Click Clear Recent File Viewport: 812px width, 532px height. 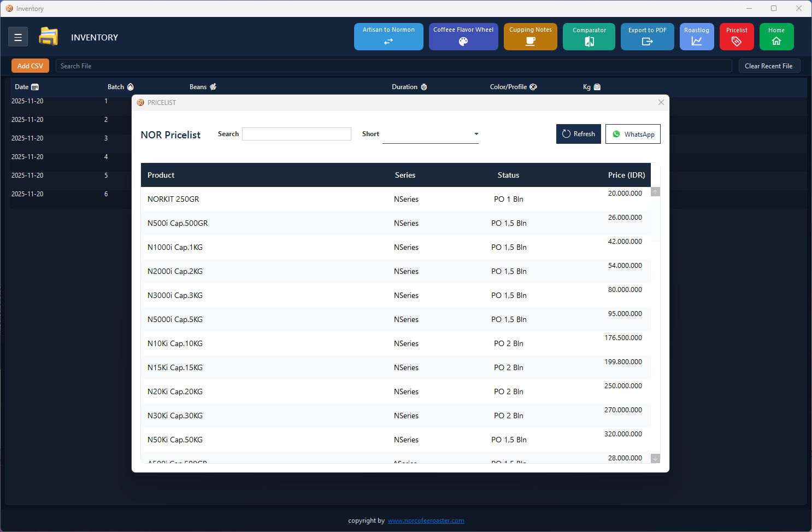tap(769, 65)
